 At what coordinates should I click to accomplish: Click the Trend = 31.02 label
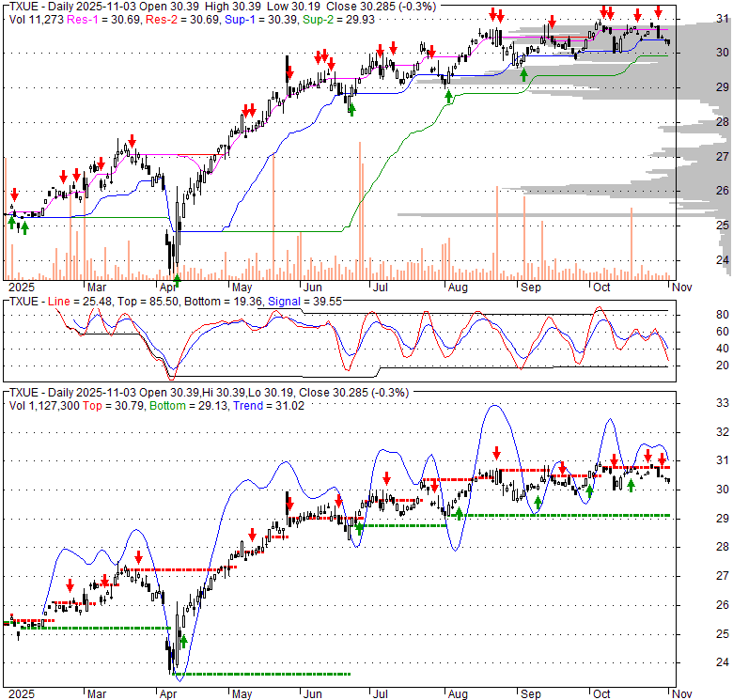click(269, 406)
